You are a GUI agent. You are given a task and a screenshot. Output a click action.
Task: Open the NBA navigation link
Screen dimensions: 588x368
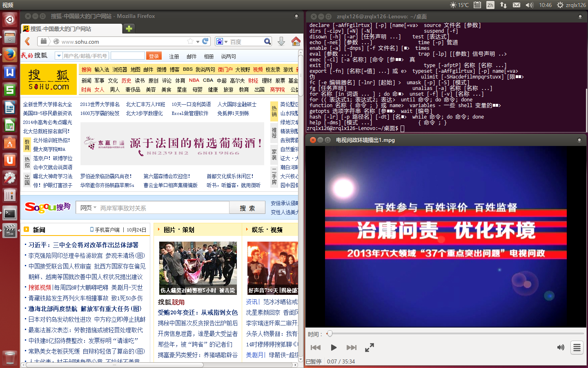tap(194, 81)
